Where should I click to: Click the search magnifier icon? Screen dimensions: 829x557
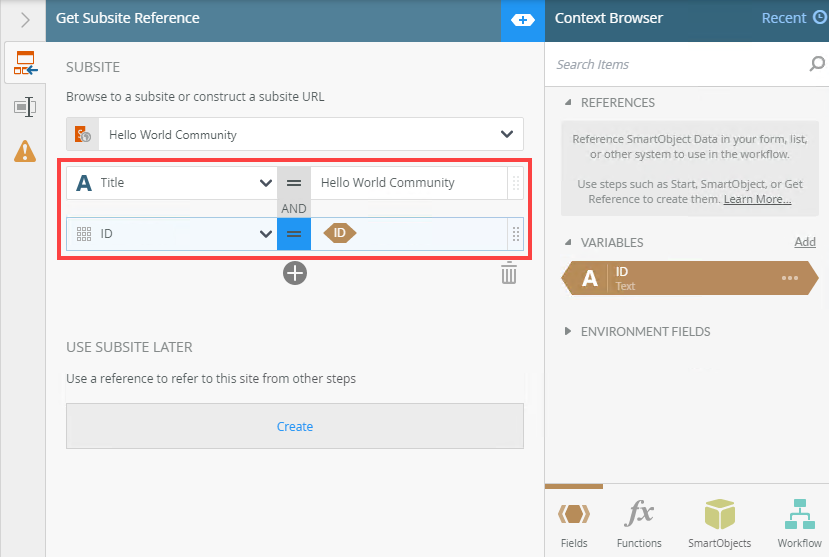tap(816, 64)
